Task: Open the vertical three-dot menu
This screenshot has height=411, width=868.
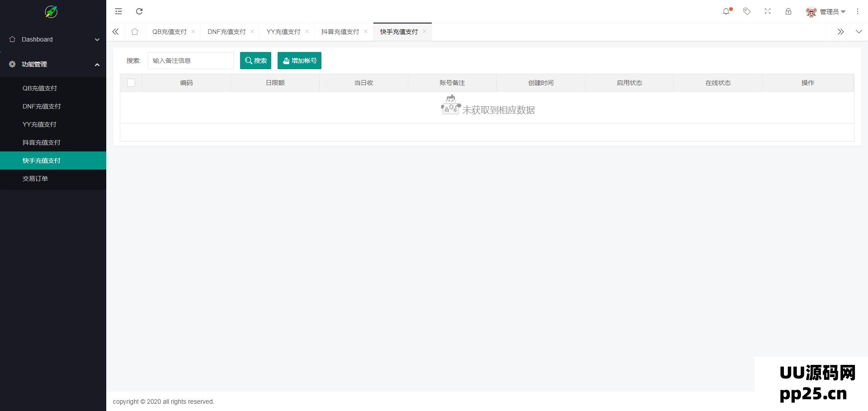Action: pyautogui.click(x=857, y=11)
